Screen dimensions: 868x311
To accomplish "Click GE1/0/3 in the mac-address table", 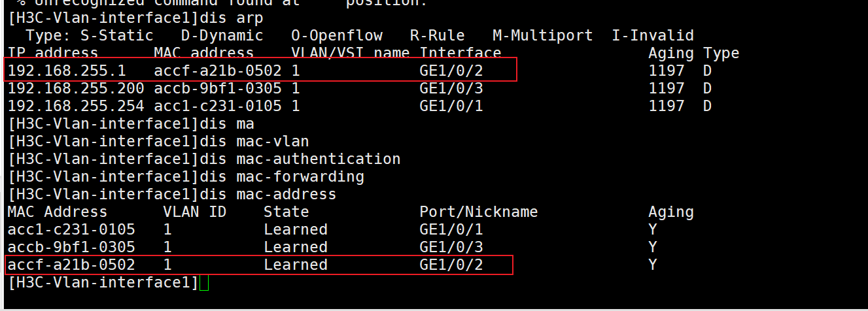I will pyautogui.click(x=451, y=247).
